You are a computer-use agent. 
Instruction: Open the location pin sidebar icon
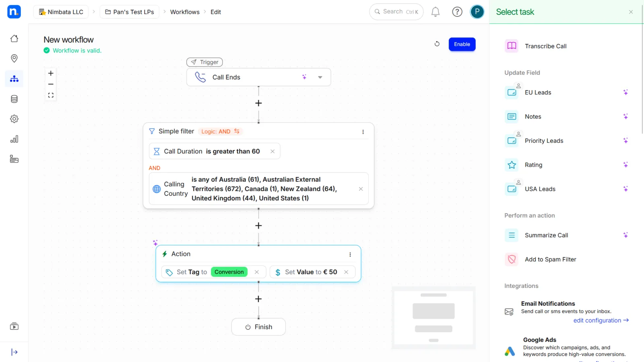tap(14, 59)
